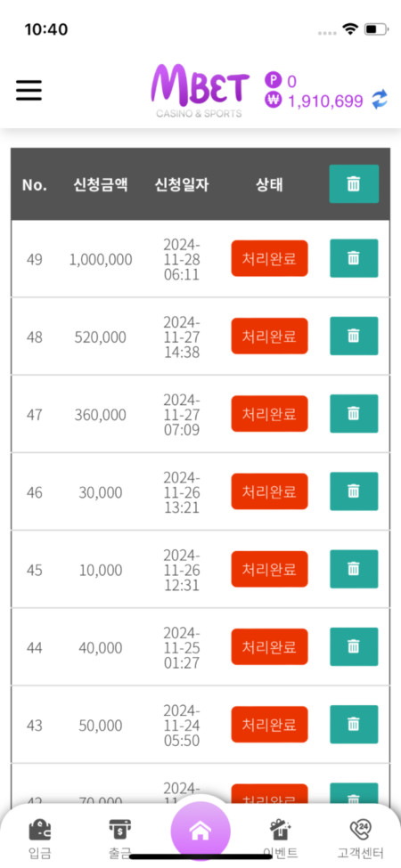This screenshot has width=401, height=868.
Task: Delete request No. 44 with trash icon
Action: point(354,646)
